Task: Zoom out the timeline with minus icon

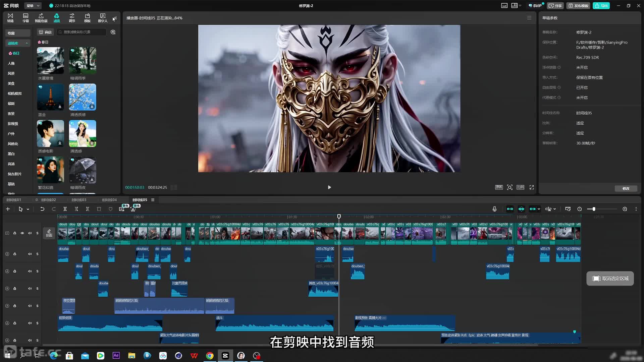Action: tap(579, 209)
